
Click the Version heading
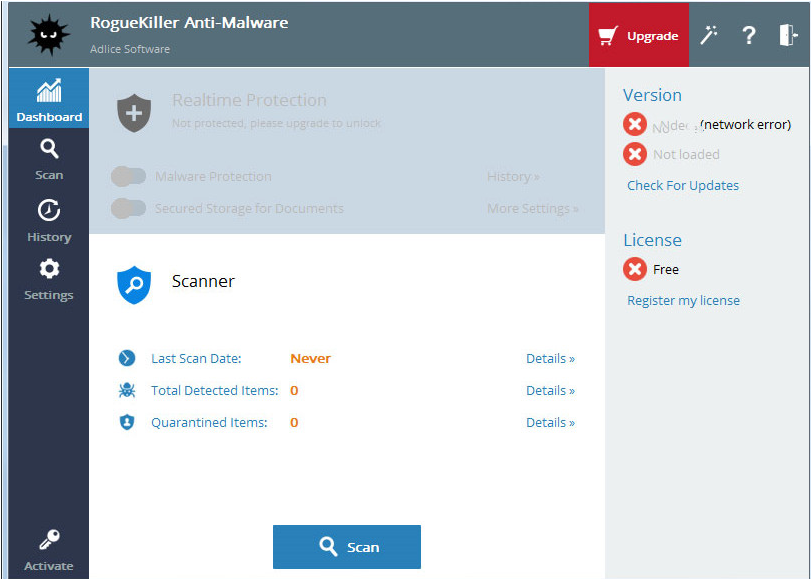tap(652, 95)
